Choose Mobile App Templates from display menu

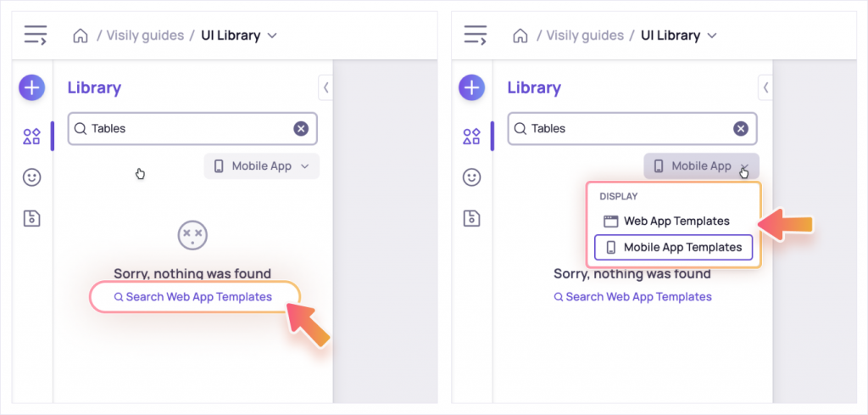pos(674,248)
